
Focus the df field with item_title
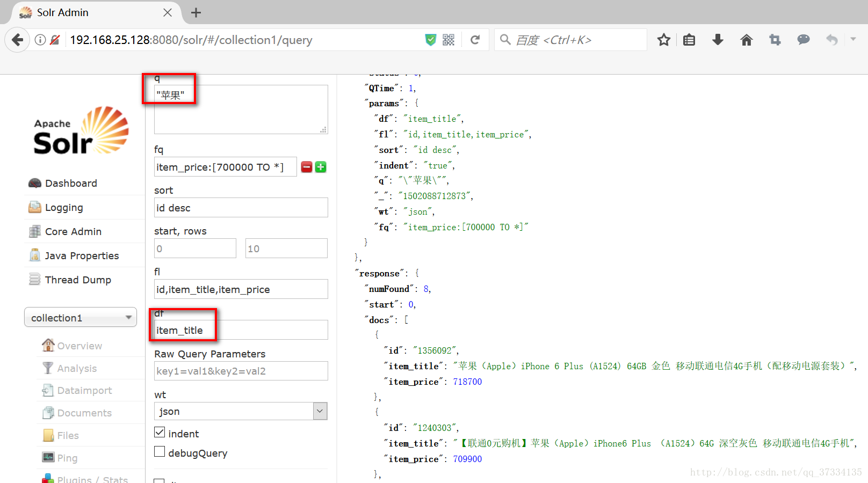pyautogui.click(x=241, y=330)
